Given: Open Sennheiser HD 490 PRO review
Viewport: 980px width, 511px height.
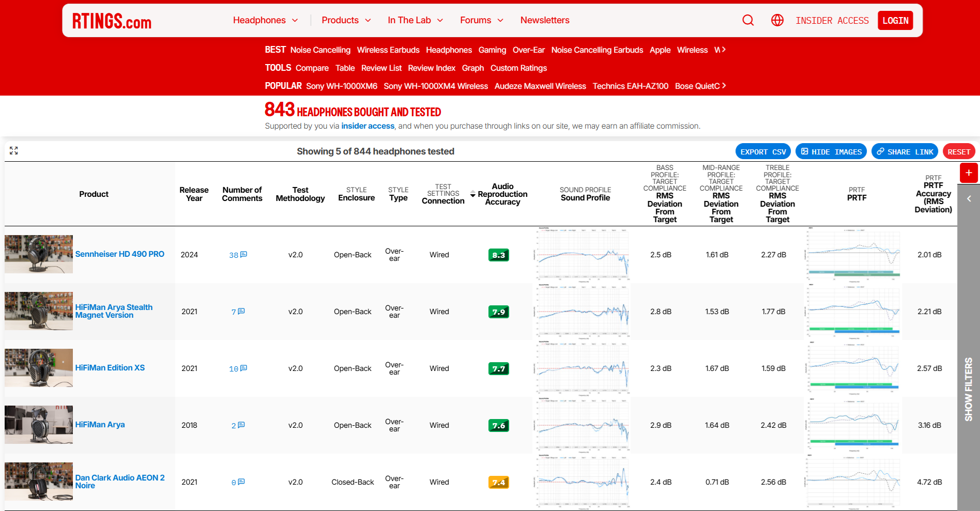Looking at the screenshot, I should click(x=120, y=254).
